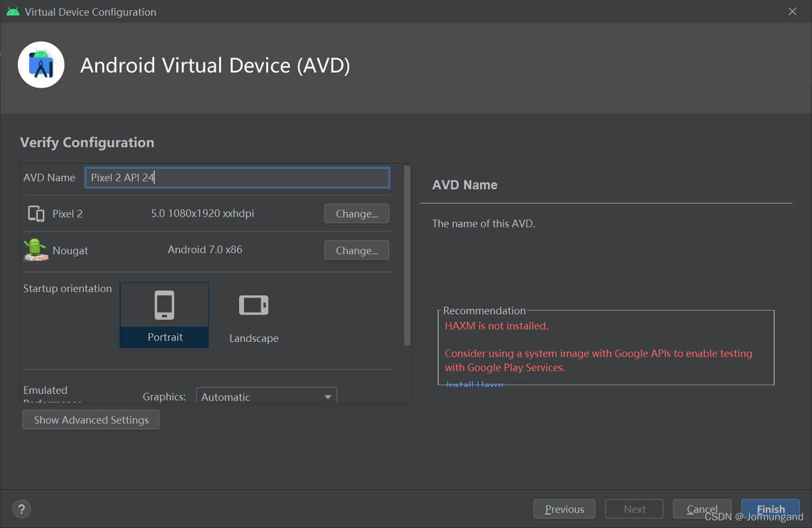Focus the AVD Name text field
812x528 pixels.
(x=237, y=177)
